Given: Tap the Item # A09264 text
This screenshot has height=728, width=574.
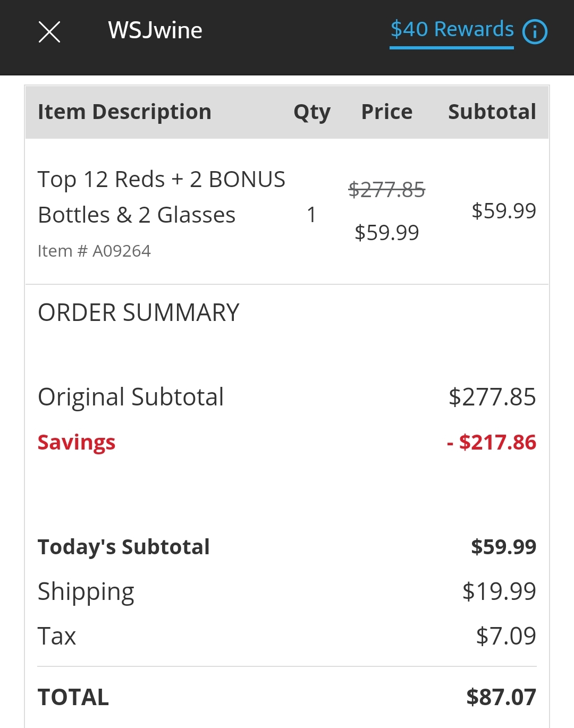Looking at the screenshot, I should click(x=94, y=251).
